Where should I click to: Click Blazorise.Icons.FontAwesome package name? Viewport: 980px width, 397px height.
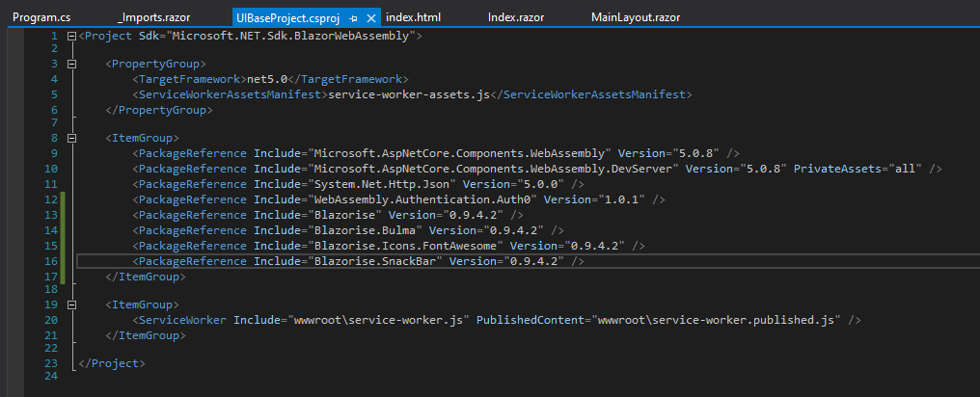[x=405, y=246]
